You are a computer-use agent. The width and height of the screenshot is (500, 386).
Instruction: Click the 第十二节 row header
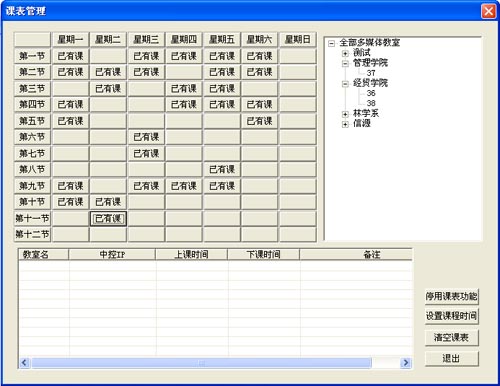32,234
